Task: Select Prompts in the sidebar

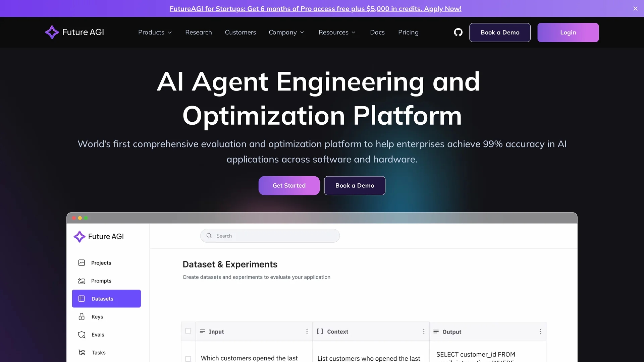Action: tap(106, 281)
